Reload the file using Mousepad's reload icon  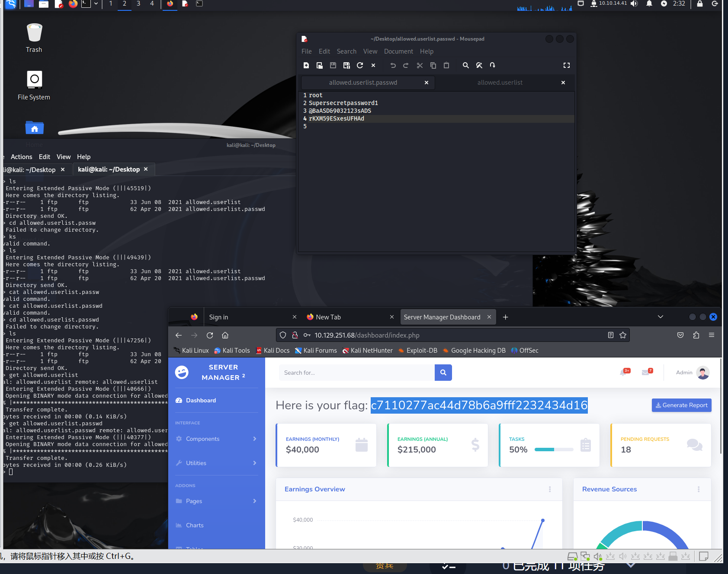(360, 65)
